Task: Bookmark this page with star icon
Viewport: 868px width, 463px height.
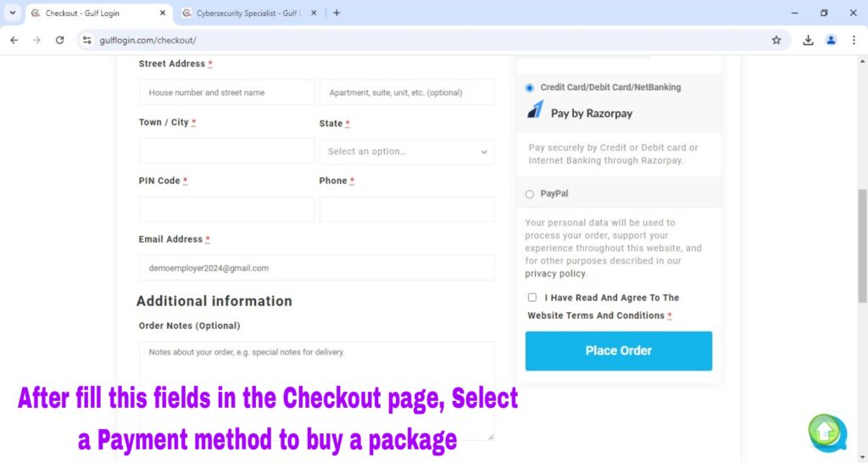Action: pyautogui.click(x=776, y=40)
